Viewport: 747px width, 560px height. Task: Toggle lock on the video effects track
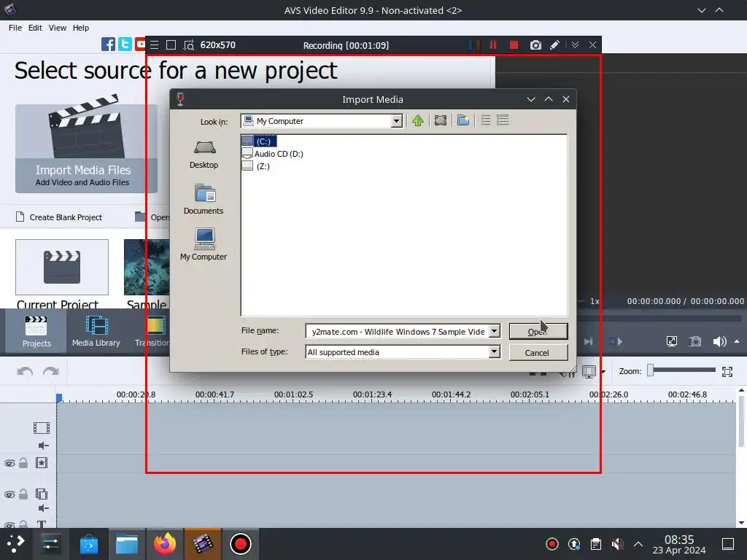click(x=23, y=463)
